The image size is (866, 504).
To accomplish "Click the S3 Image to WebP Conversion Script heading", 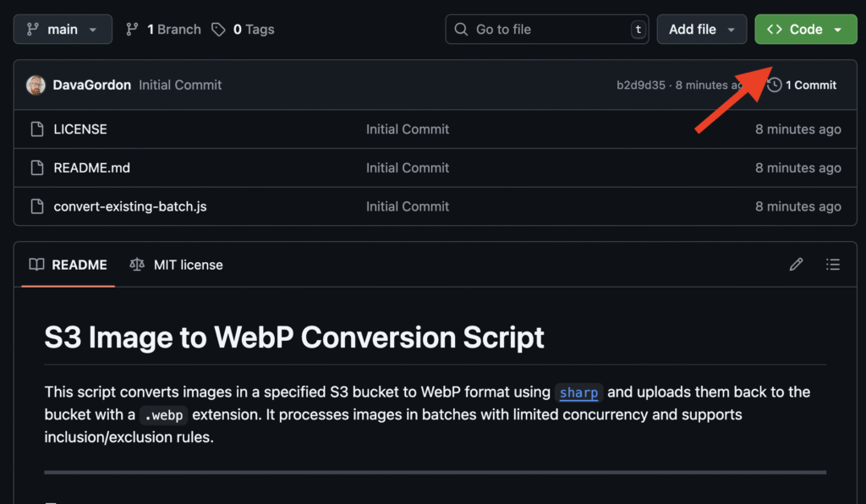I will pos(293,337).
